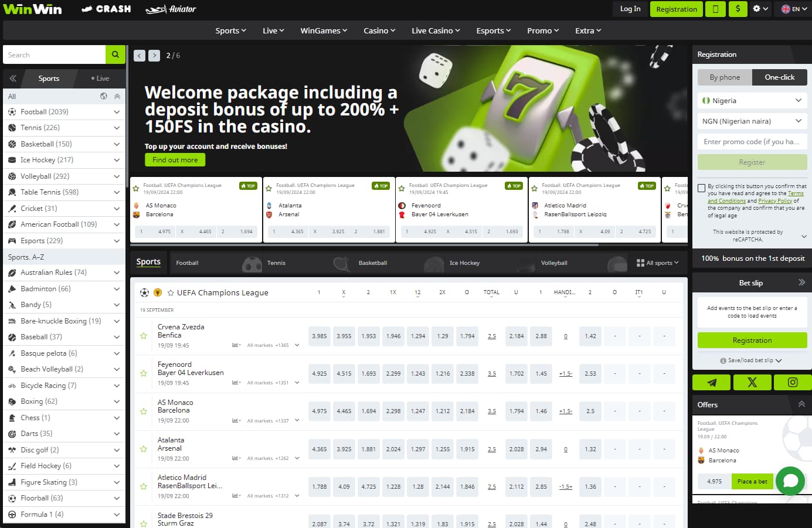
Task: Expand the bet slip with double-arrow icon
Action: click(x=801, y=282)
